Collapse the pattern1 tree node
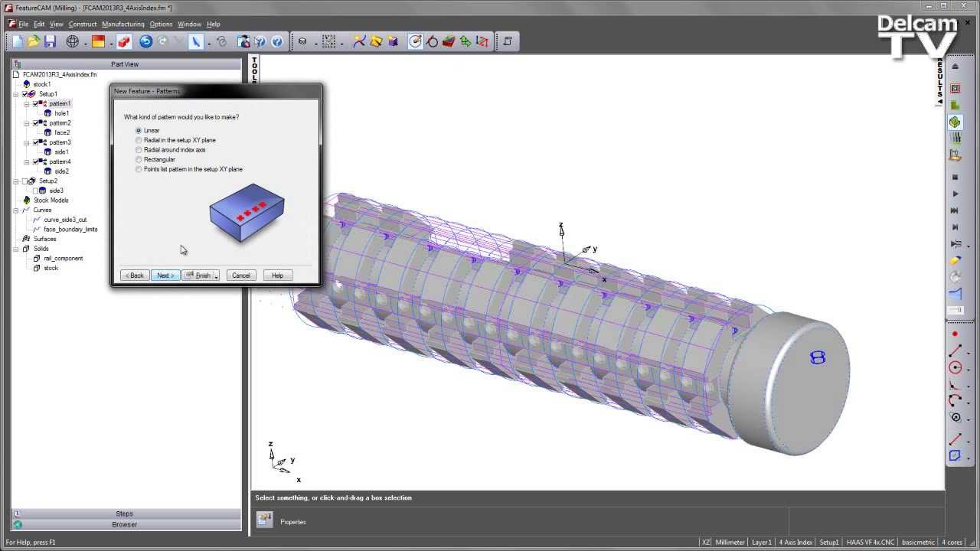This screenshot has height=551, width=980. click(27, 104)
